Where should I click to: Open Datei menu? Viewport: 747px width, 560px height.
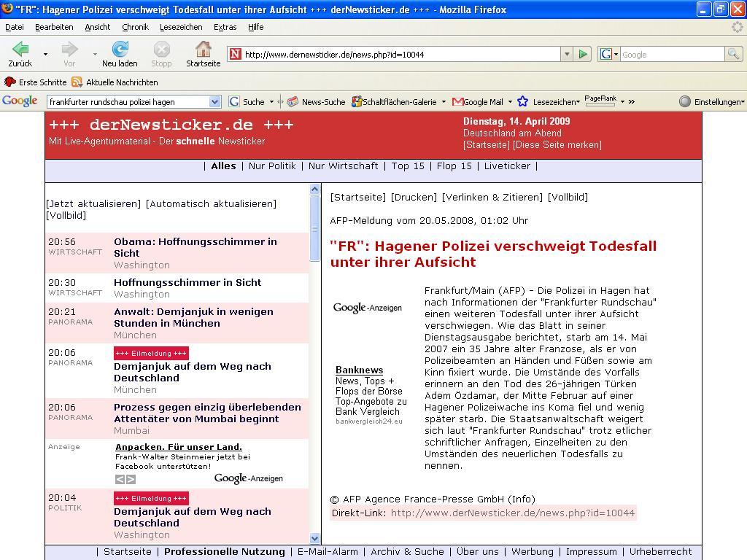click(x=15, y=27)
